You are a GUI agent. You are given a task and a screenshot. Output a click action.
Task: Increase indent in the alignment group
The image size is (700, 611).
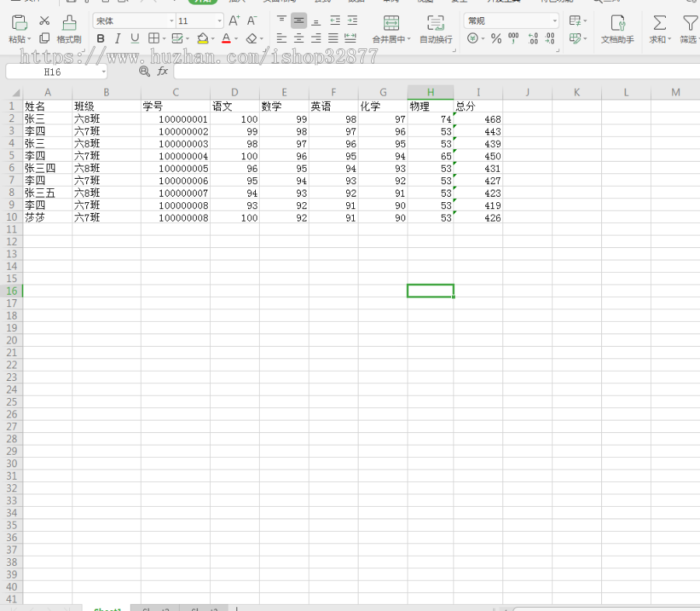coord(352,20)
